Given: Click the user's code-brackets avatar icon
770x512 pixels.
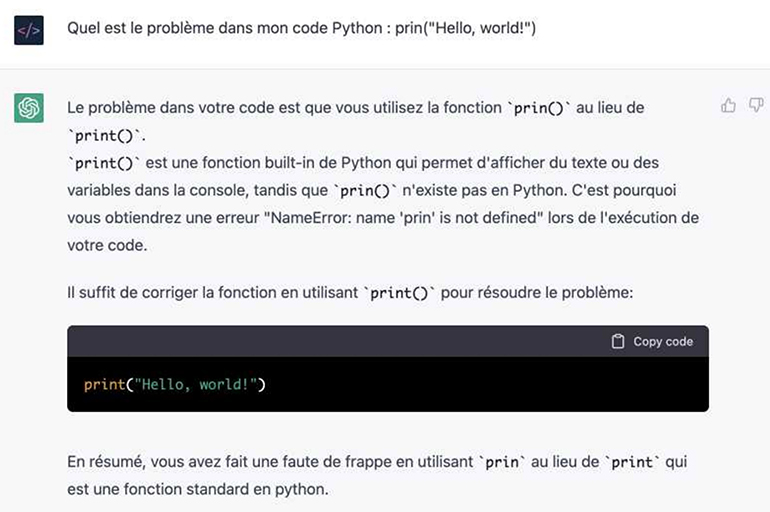Looking at the screenshot, I should 29,31.
